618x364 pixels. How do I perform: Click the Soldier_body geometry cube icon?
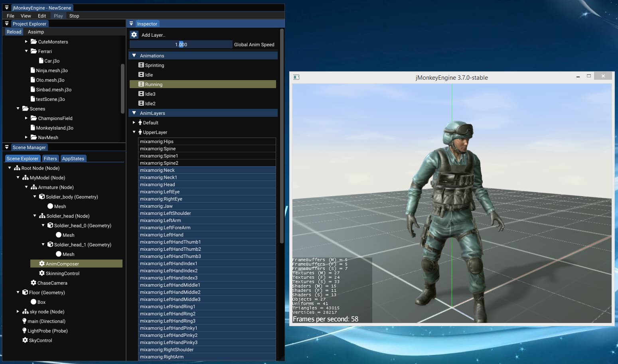[x=42, y=197]
